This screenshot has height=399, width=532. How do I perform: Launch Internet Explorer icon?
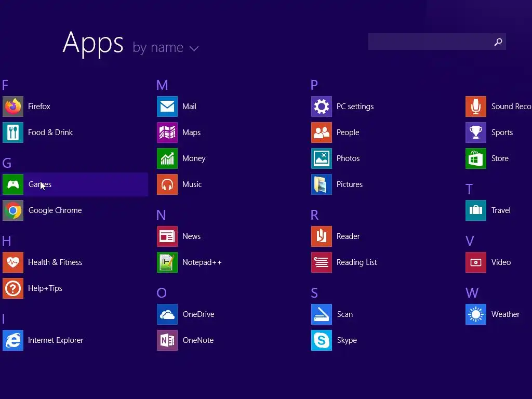13,340
